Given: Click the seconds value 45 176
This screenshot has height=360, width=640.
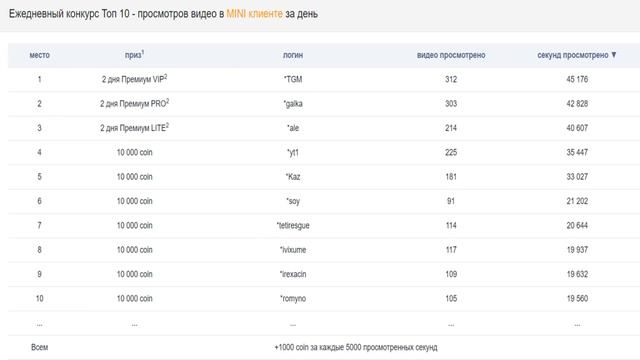Looking at the screenshot, I should pyautogui.click(x=577, y=79).
